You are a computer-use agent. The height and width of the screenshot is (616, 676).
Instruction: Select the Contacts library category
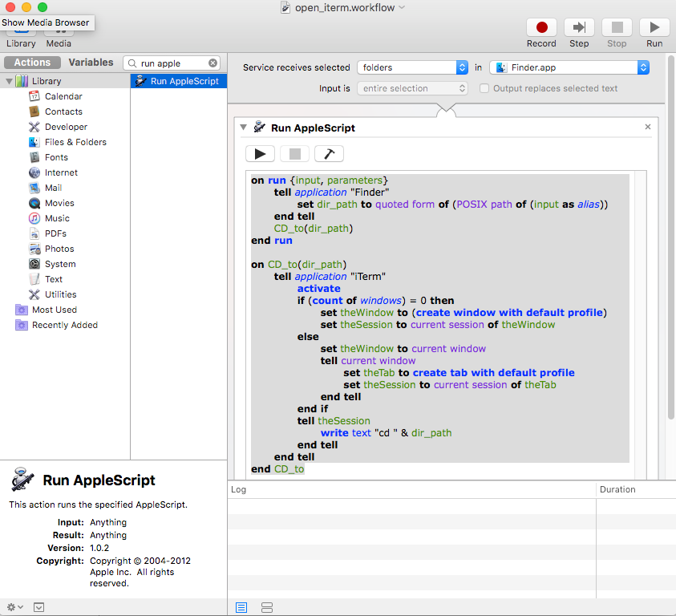63,111
